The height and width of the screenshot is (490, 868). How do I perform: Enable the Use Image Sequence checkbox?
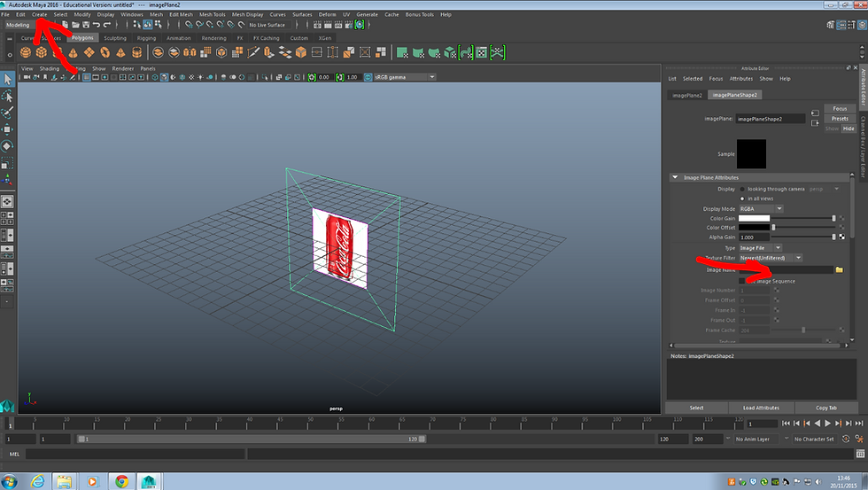742,281
